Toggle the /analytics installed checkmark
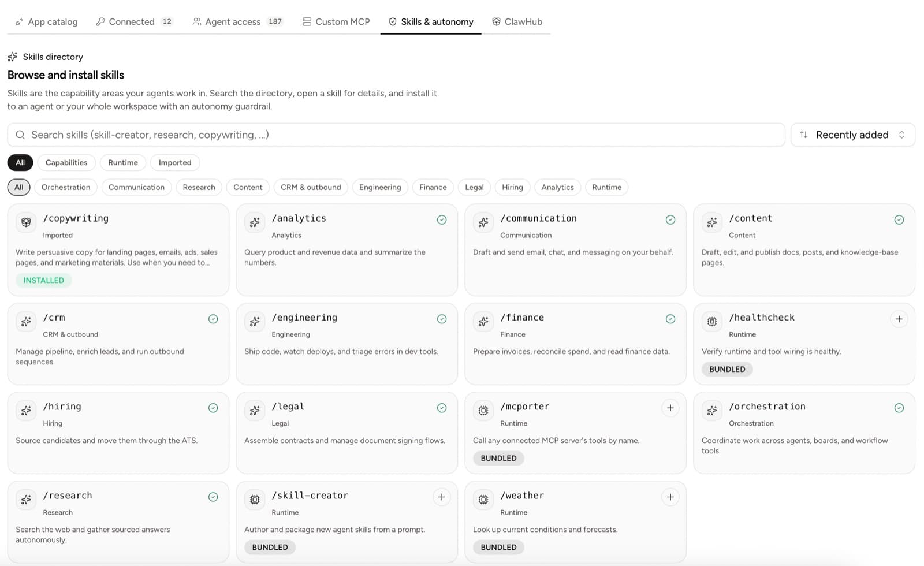 pos(441,219)
